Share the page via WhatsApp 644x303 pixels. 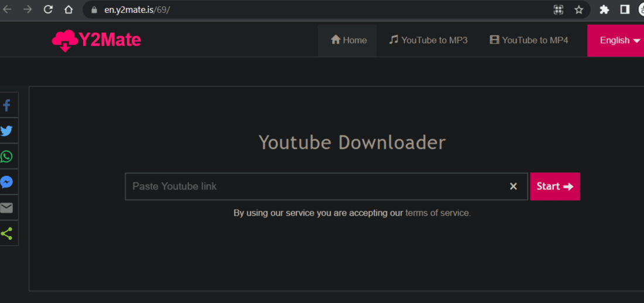click(x=6, y=156)
